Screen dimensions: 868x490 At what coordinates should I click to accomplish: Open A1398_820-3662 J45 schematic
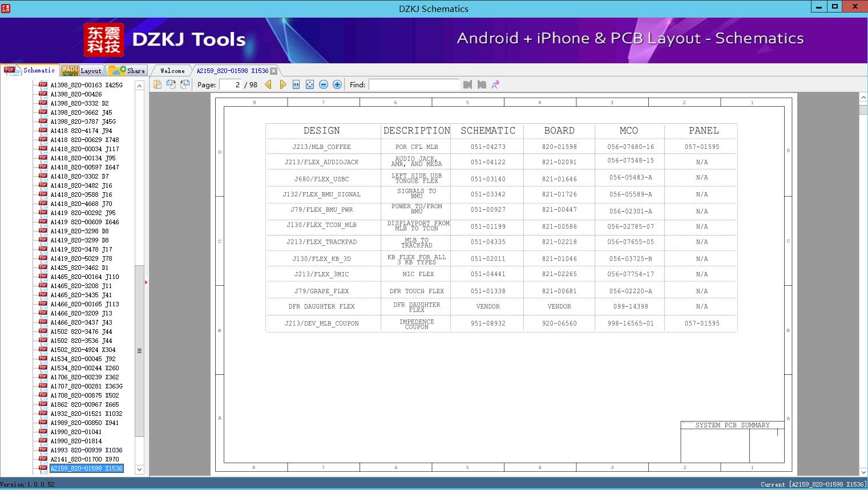81,112
